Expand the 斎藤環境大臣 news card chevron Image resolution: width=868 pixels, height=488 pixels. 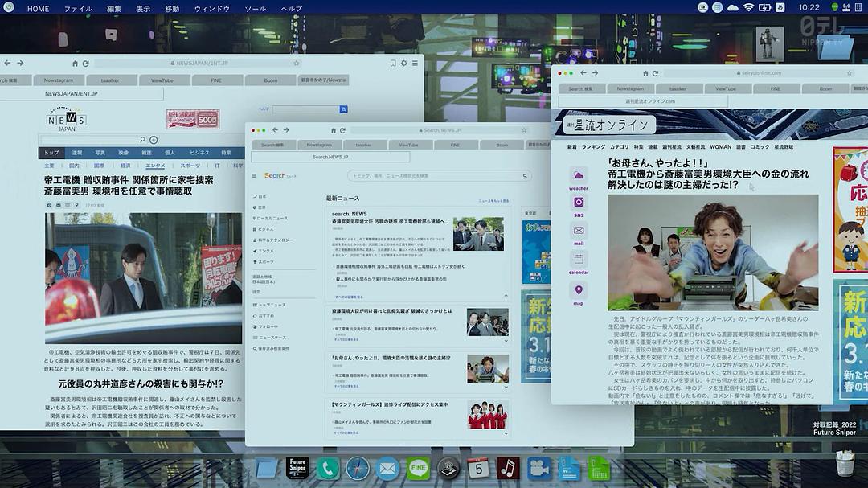(506, 341)
